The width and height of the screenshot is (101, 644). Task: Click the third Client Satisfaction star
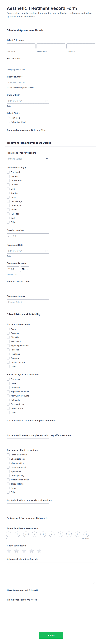(x=24, y=551)
